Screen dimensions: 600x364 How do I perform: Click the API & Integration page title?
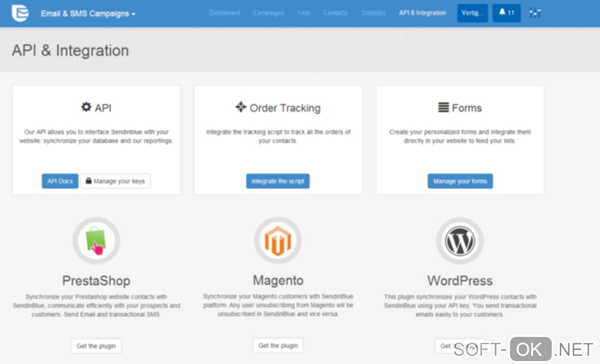pyautogui.click(x=71, y=51)
